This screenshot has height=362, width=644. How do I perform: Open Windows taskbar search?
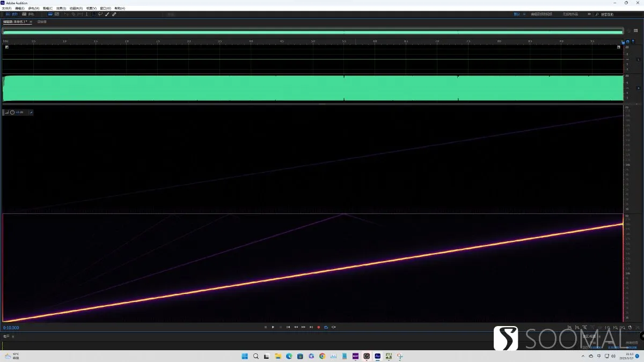pos(256,356)
